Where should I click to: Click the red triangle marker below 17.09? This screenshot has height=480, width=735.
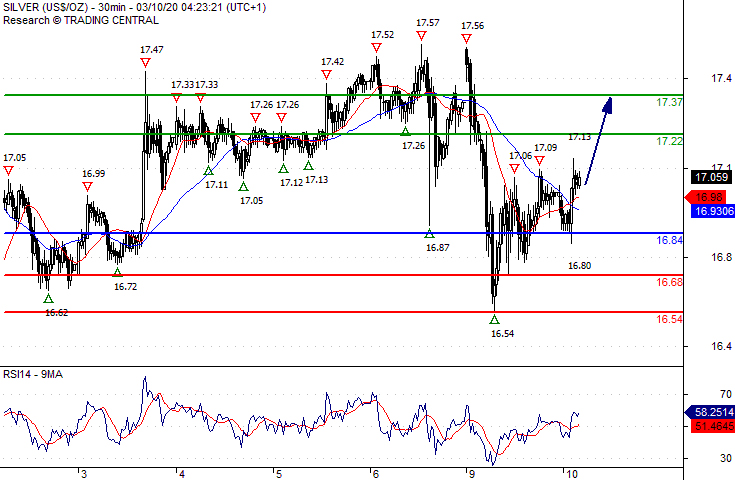[x=540, y=161]
